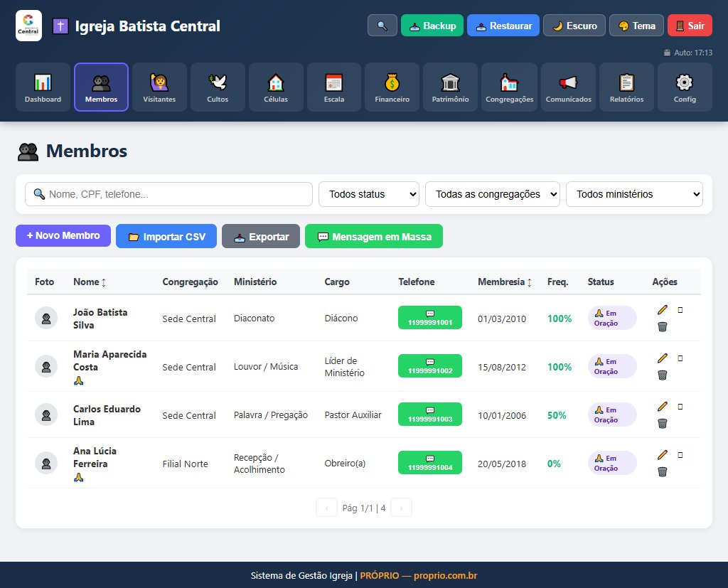Click small square icon in Ana Lúcia's actions
The width and height of the screenshot is (728, 588).
coord(680,455)
